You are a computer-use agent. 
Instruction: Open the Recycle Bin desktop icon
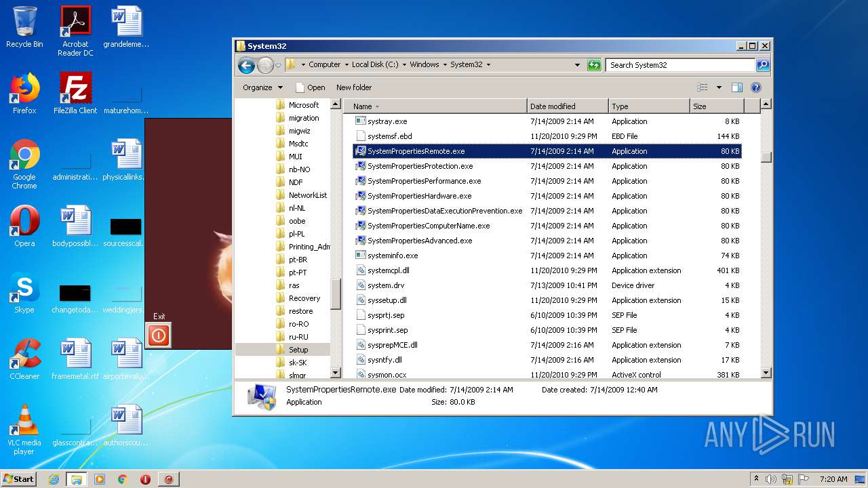pos(24,27)
